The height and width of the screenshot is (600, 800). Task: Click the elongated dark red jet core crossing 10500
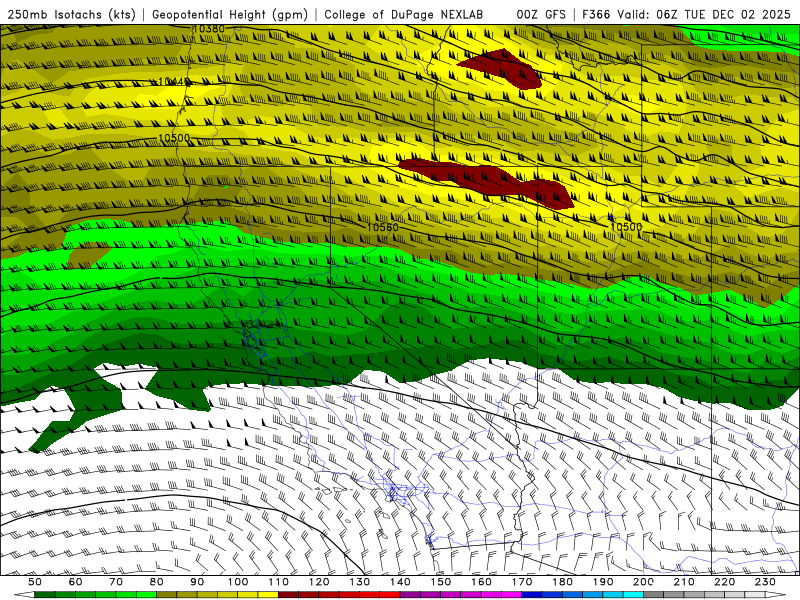coord(487,181)
